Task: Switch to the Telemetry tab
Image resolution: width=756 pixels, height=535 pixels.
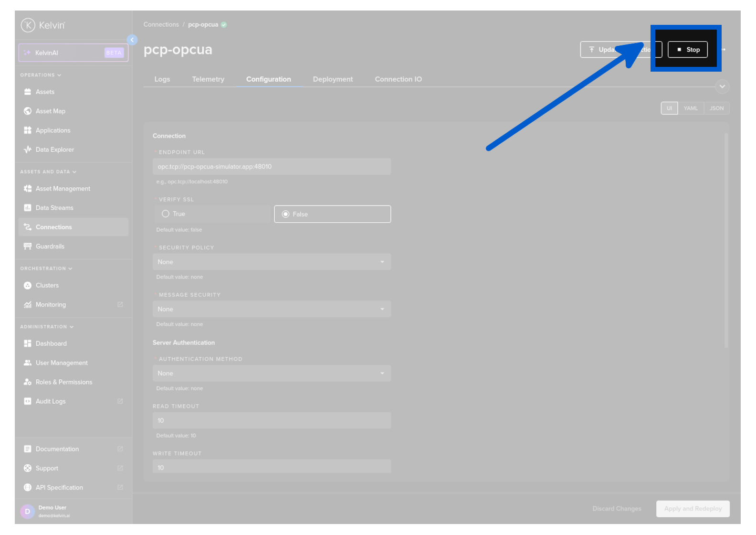Action: 208,79
